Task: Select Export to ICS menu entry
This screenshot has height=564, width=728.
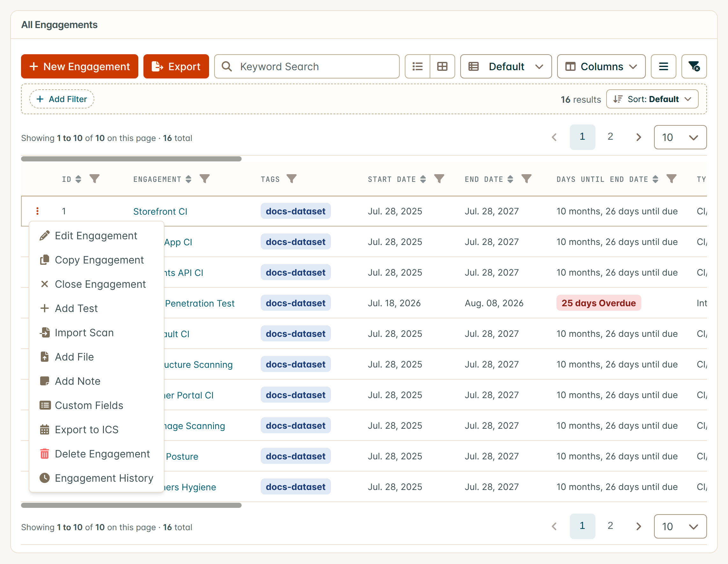Action: [96, 430]
